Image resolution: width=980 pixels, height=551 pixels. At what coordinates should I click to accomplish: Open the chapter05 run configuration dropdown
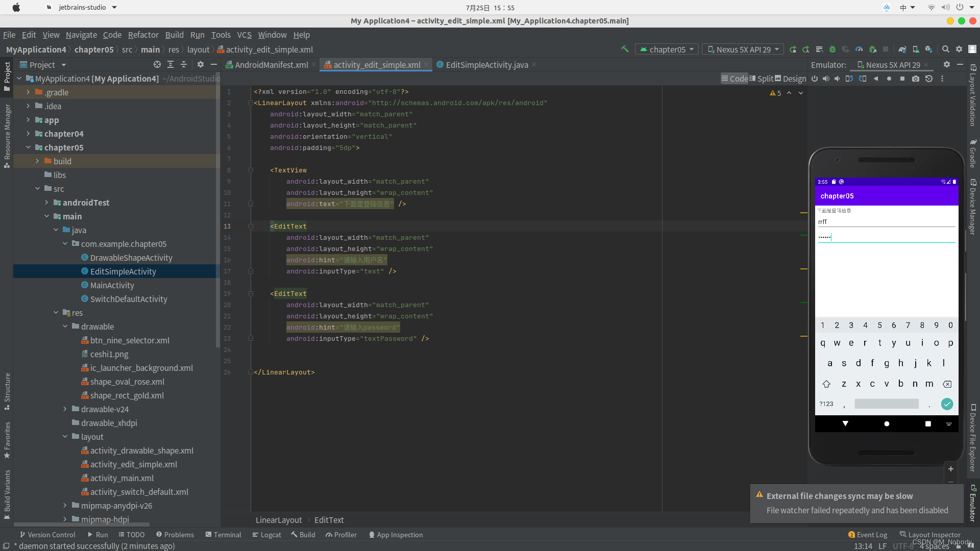(x=667, y=49)
